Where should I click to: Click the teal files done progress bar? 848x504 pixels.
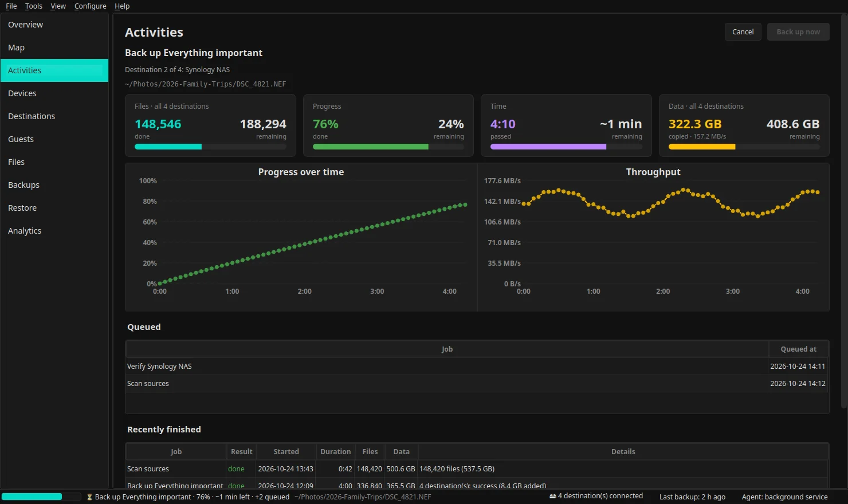click(210, 147)
